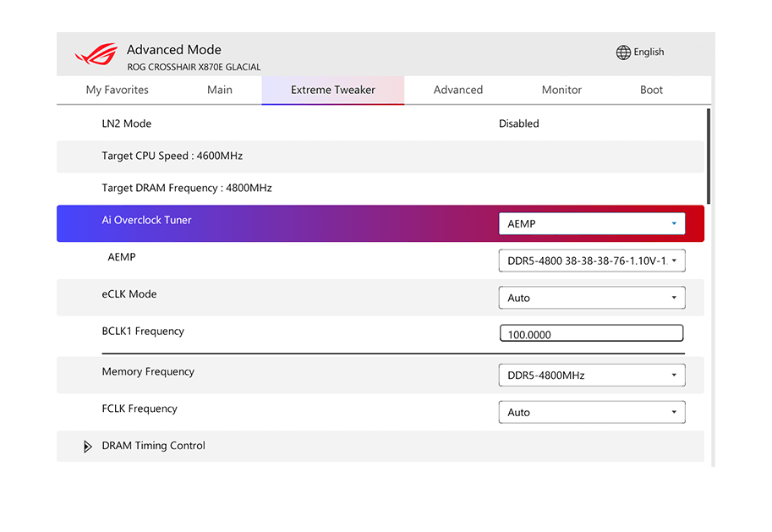Open the Boot tab
The width and height of the screenshot is (772, 532).
651,90
